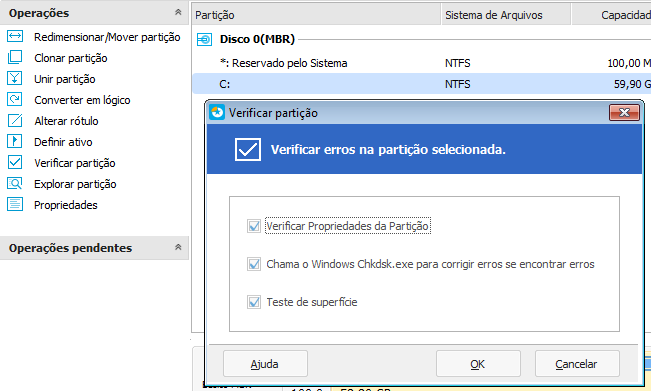Collapse the Operações panel
651x391 pixels.
pyautogui.click(x=178, y=12)
